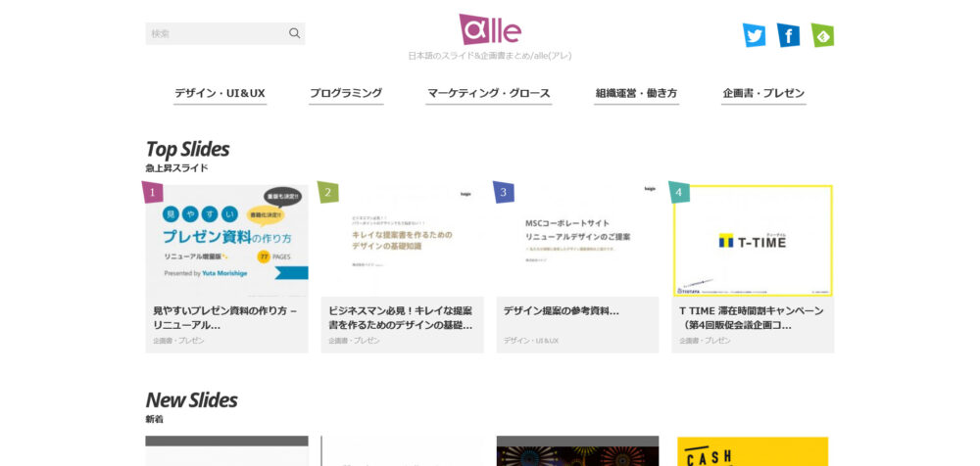Click the Twitter icon in header
Viewport: 980px width, 466px height.
(754, 35)
